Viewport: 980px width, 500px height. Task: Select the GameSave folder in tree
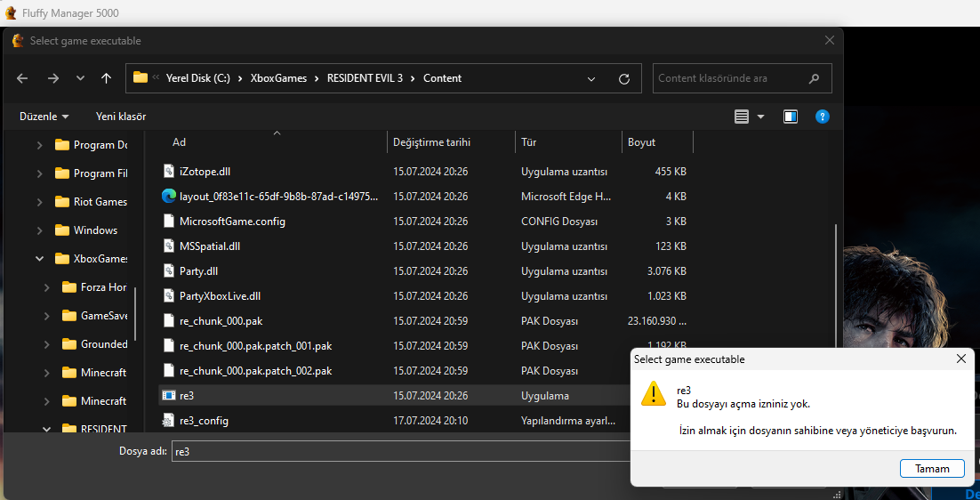(x=95, y=316)
